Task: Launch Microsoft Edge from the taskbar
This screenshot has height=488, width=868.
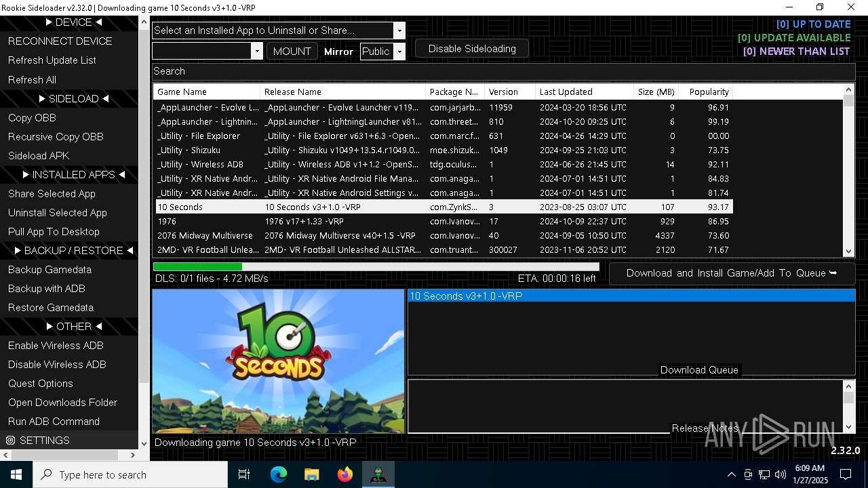Action: (278, 474)
